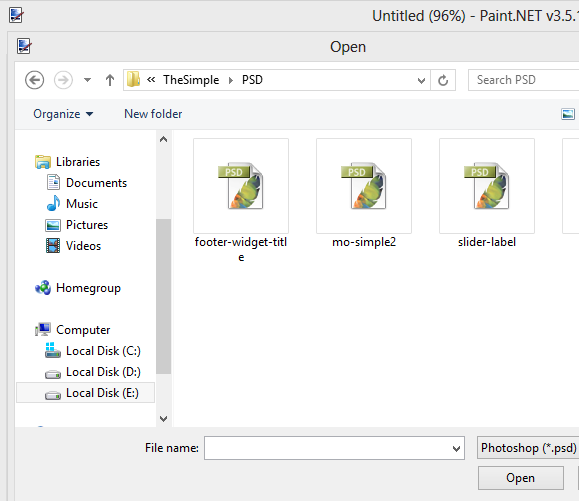This screenshot has width=579, height=501.
Task: Refresh the PSD folder listing
Action: [443, 80]
